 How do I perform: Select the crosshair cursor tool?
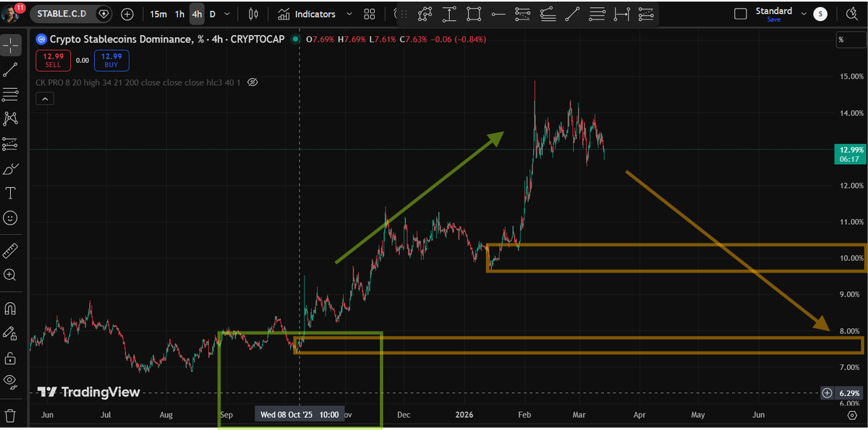point(11,45)
